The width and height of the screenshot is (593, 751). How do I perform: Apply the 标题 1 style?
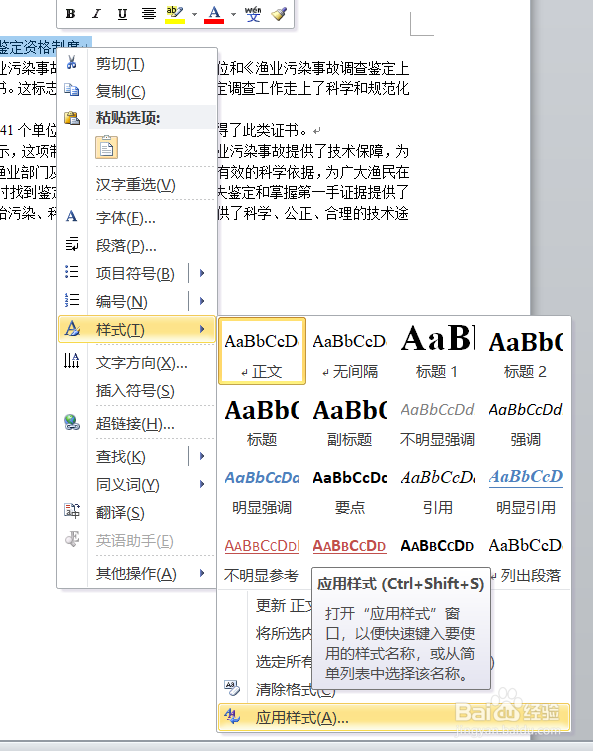point(437,351)
